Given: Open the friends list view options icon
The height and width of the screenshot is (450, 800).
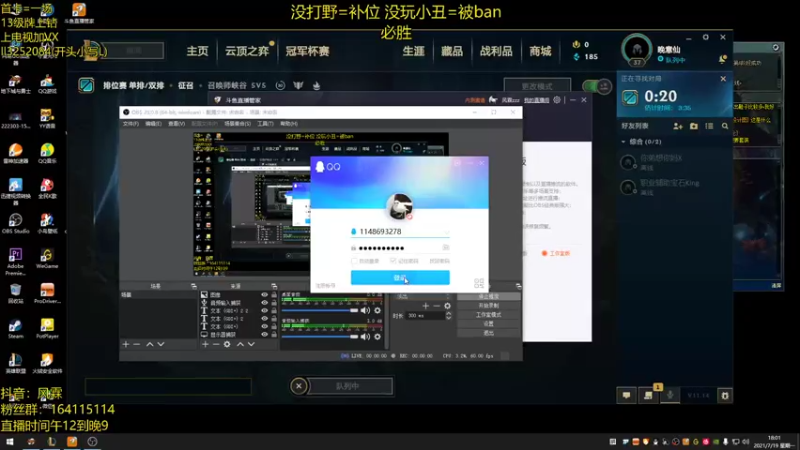Looking at the screenshot, I should tap(709, 126).
